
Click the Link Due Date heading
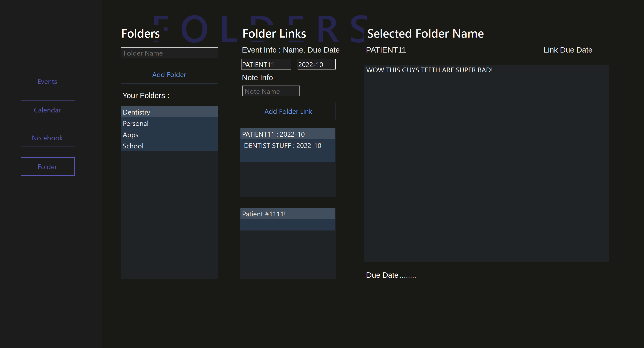coord(568,50)
